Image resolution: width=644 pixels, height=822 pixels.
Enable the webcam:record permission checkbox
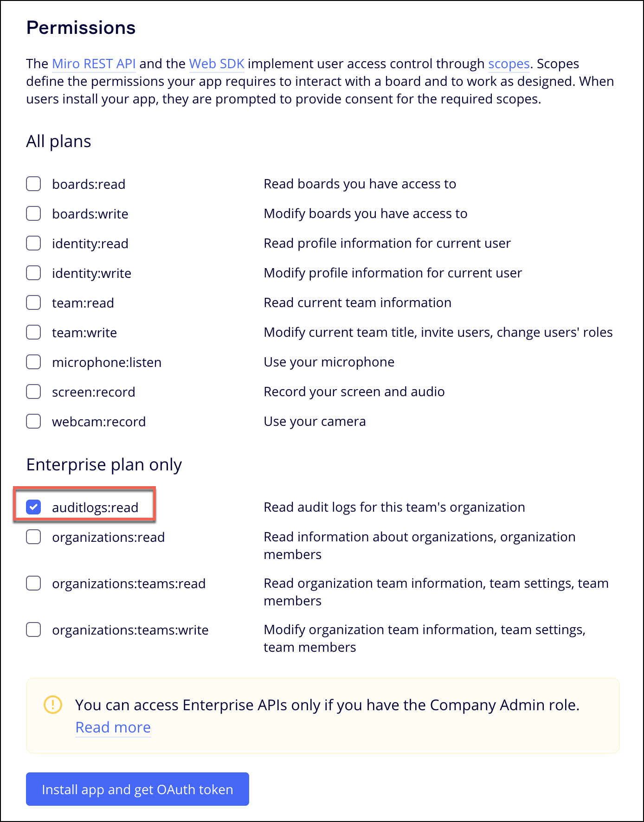pos(33,422)
